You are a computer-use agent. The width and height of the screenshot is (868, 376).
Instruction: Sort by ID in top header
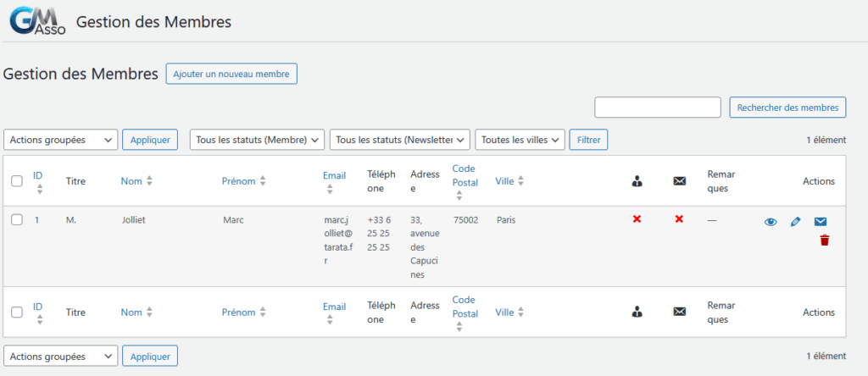click(37, 175)
